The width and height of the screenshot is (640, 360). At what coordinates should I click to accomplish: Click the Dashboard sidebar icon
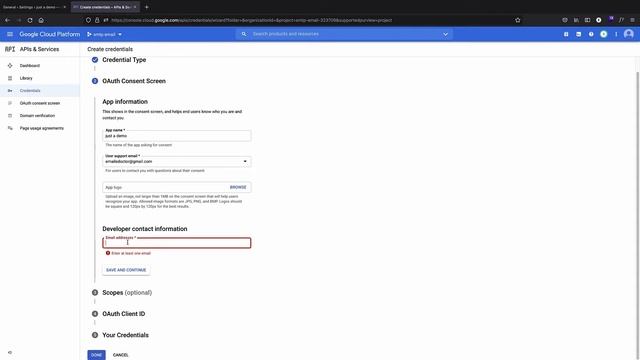pyautogui.click(x=10, y=65)
